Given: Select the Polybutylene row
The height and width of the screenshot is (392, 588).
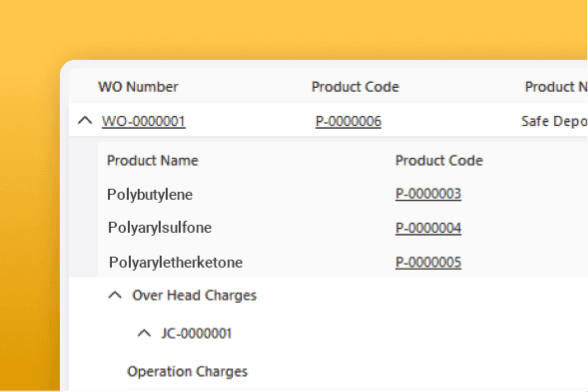Looking at the screenshot, I should click(343, 194).
